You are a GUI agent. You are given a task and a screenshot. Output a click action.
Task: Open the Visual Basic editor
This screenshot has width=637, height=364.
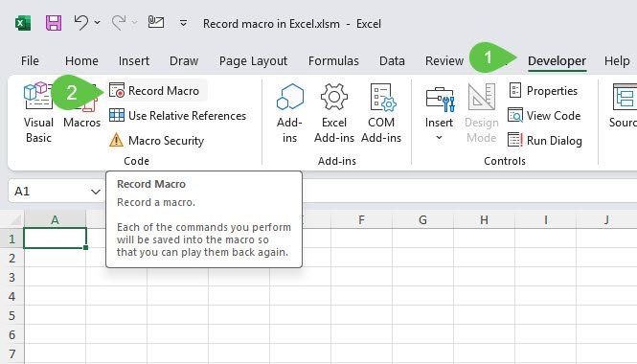(38, 112)
